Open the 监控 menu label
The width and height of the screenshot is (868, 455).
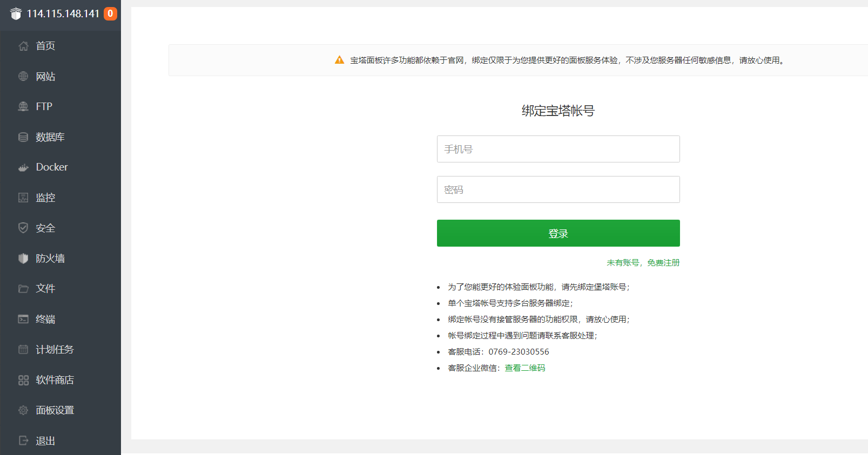[45, 198]
